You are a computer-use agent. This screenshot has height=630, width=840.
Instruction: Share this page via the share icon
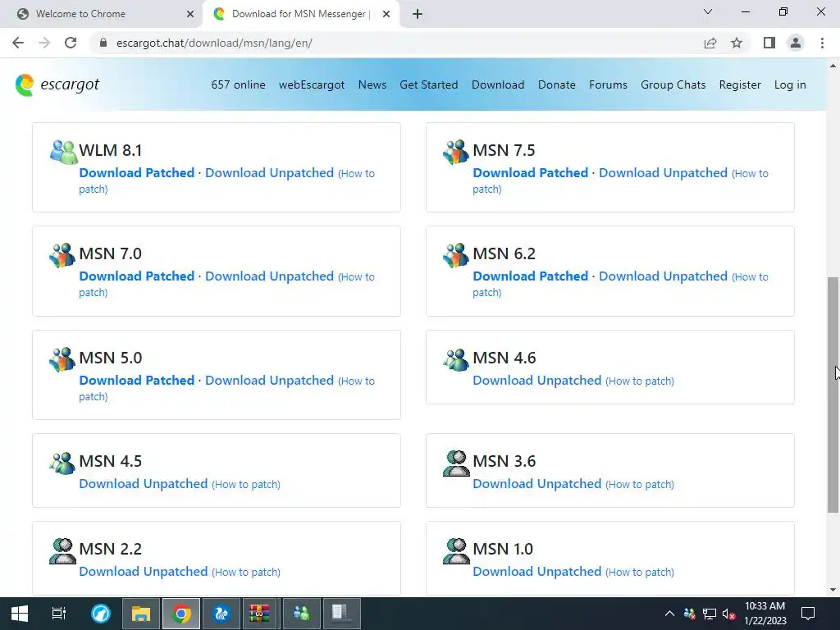(x=710, y=43)
